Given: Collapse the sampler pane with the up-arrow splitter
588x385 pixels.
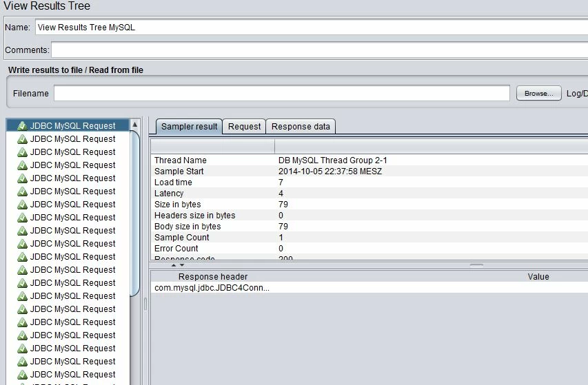Looking at the screenshot, I should (173, 265).
